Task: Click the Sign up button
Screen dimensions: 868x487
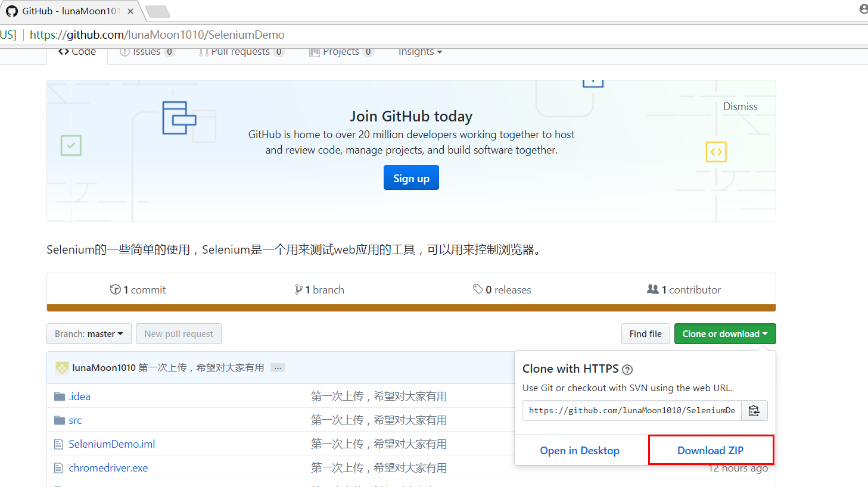Action: point(411,178)
